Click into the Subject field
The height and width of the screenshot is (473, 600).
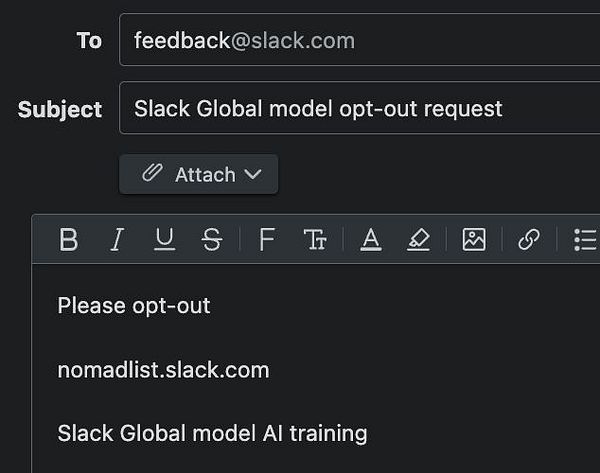coord(360,108)
